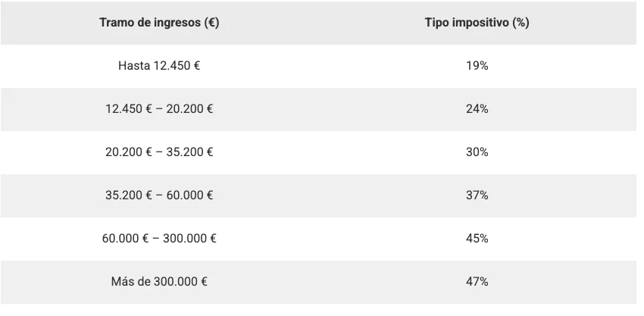
Task: Click the 45% tax rate cell
Action: (x=477, y=239)
